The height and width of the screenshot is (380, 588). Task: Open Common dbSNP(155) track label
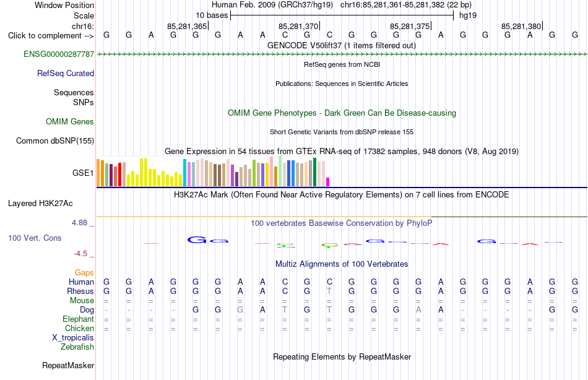coord(54,140)
